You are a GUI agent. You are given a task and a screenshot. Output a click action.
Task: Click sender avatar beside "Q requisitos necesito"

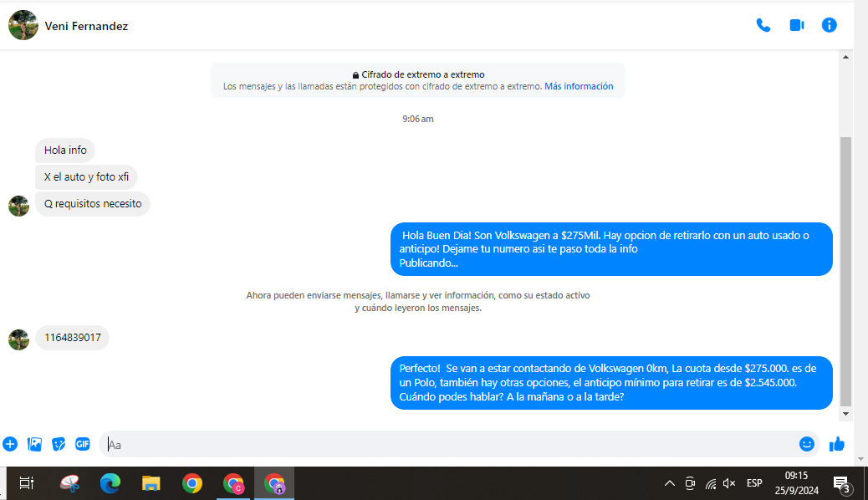click(19, 206)
